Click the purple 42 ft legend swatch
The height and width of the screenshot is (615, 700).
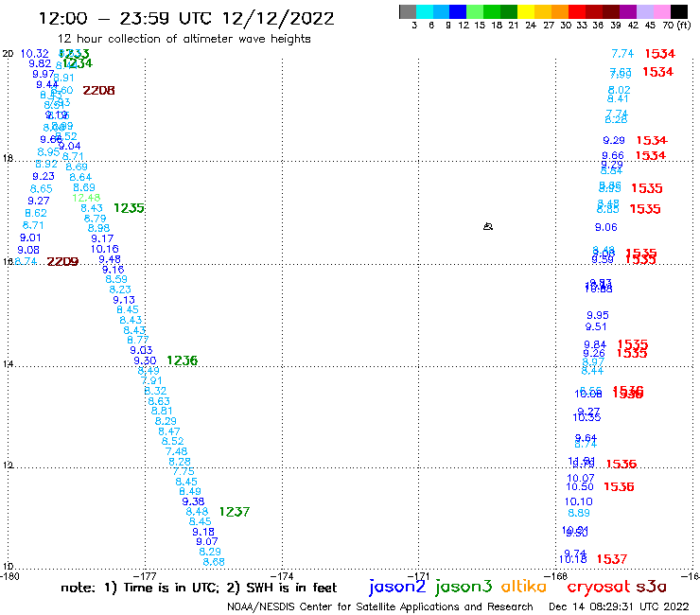628,11
